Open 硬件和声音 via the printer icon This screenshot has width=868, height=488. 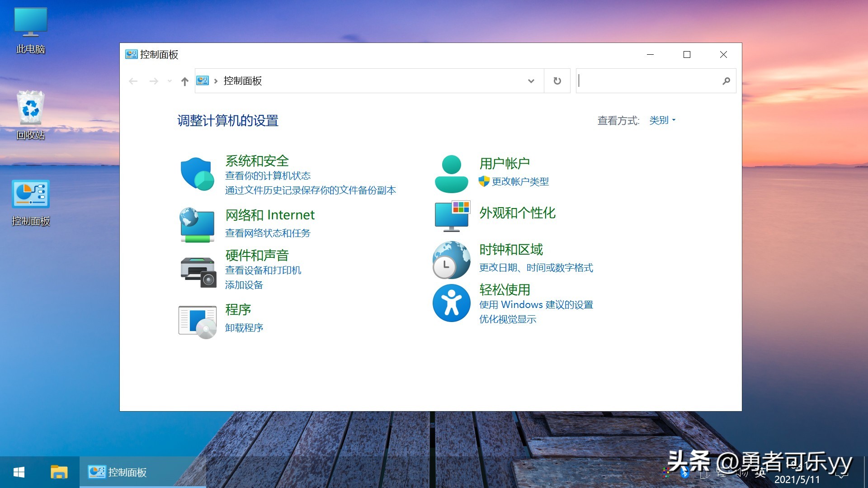(x=198, y=271)
